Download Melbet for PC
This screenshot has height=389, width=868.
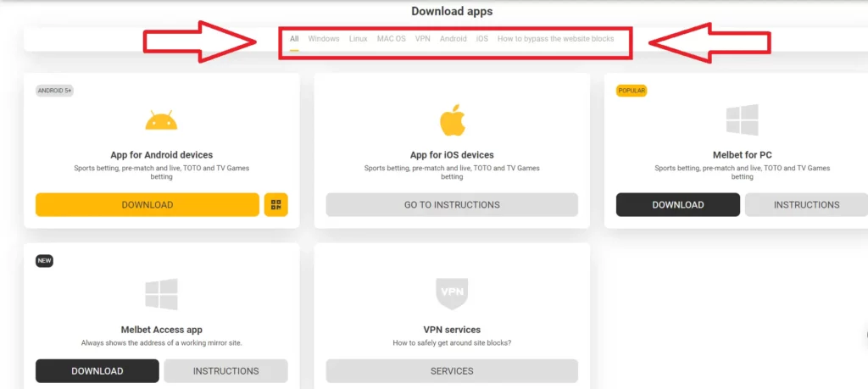(x=677, y=204)
